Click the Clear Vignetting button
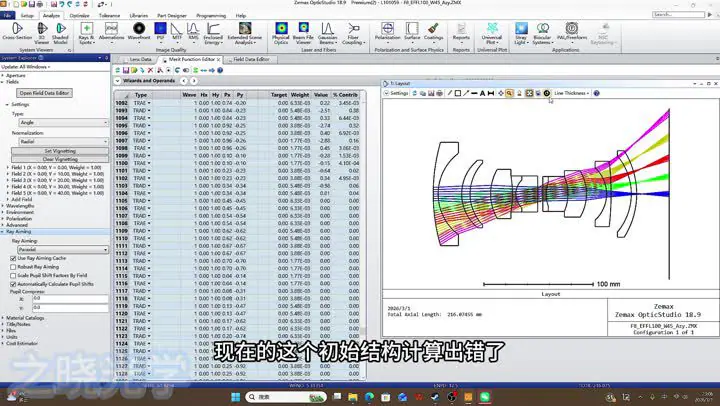 click(x=60, y=159)
